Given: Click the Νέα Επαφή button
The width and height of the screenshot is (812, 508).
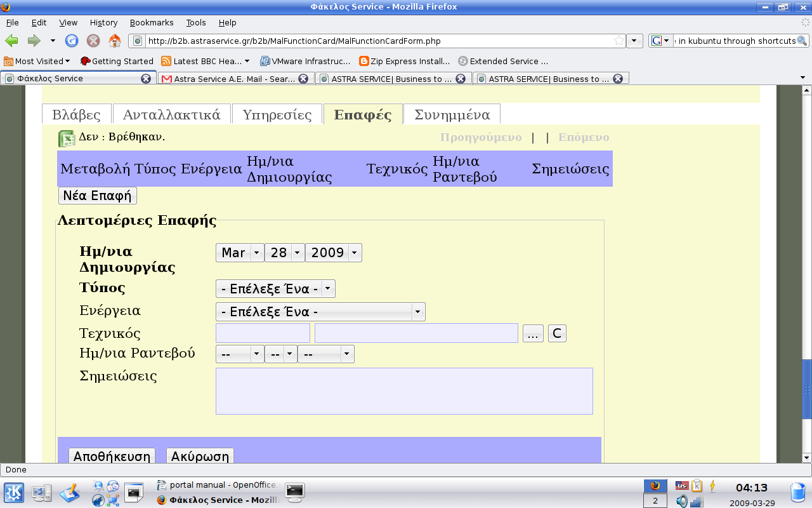Looking at the screenshot, I should point(97,196).
